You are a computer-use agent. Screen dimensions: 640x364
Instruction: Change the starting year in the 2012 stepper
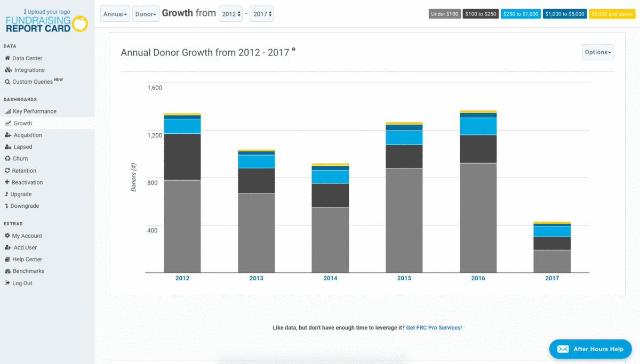230,14
